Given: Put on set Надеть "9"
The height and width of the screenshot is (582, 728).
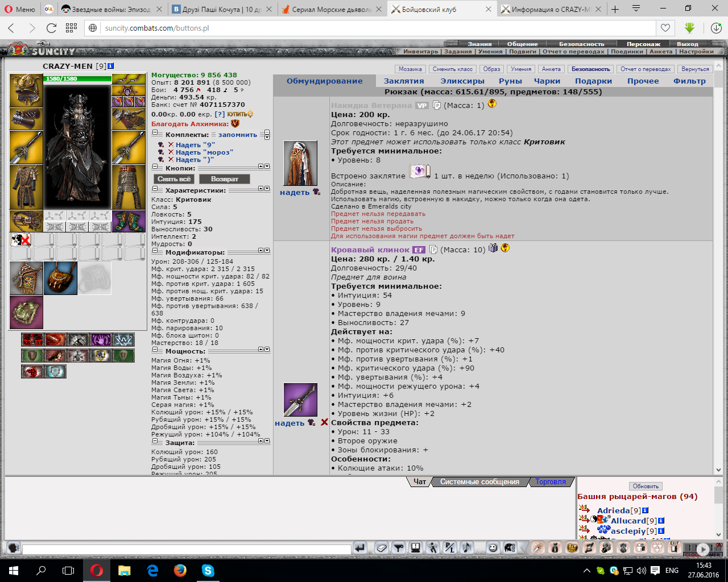Looking at the screenshot, I should [195, 145].
